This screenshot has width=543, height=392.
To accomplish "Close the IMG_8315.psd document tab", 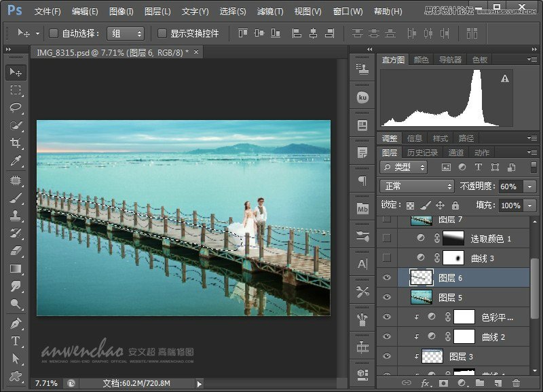I will pos(196,52).
